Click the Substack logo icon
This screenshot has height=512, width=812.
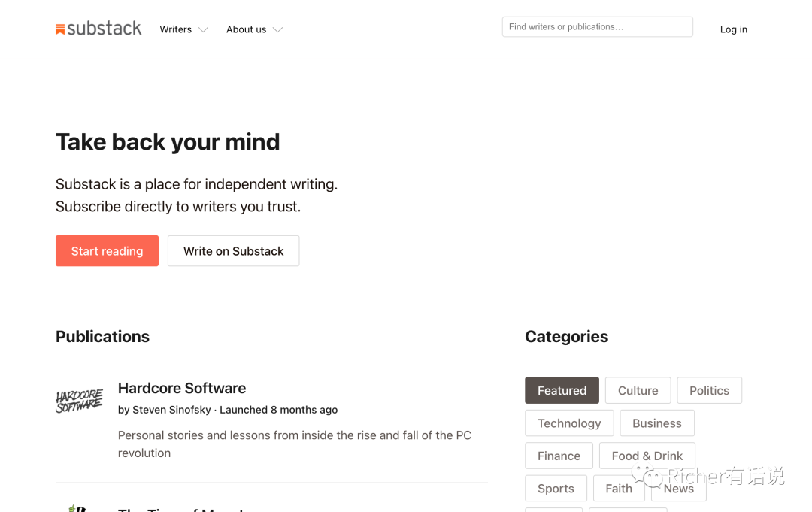pyautogui.click(x=61, y=29)
